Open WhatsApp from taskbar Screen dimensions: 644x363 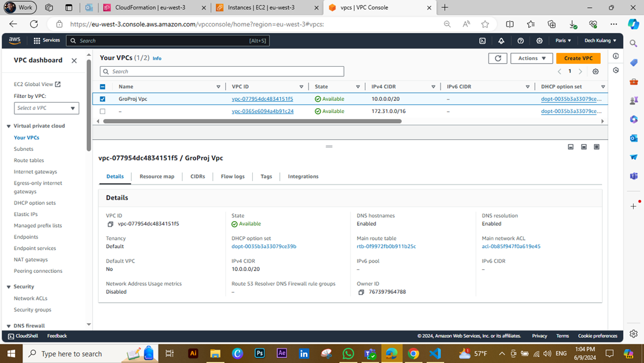coord(348,353)
